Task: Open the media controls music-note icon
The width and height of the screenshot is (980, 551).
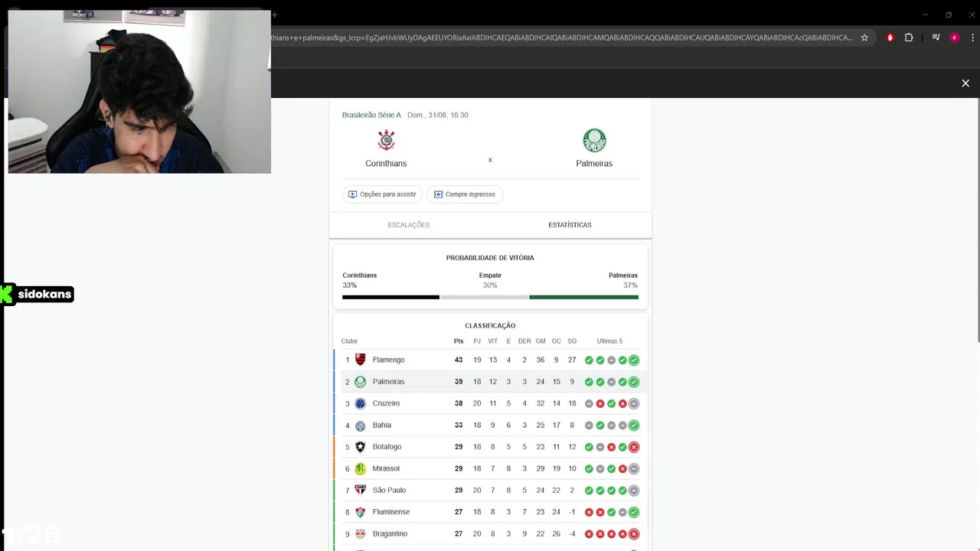Action: point(936,37)
